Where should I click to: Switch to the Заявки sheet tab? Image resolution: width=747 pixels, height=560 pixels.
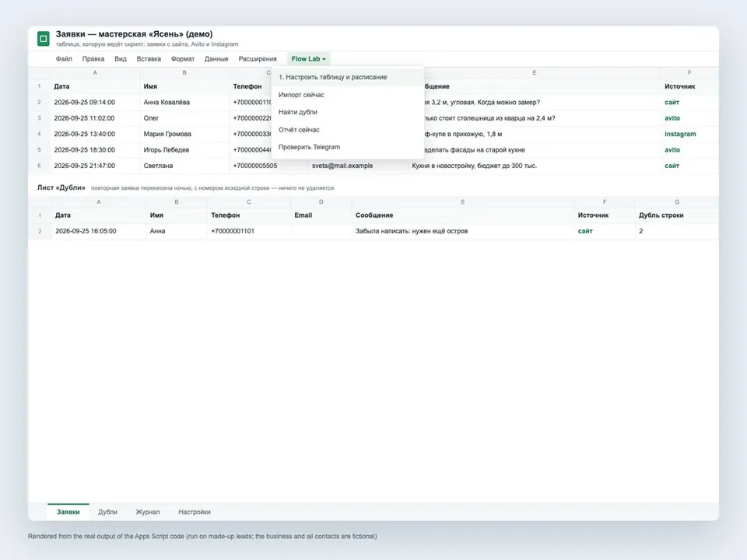pos(68,512)
